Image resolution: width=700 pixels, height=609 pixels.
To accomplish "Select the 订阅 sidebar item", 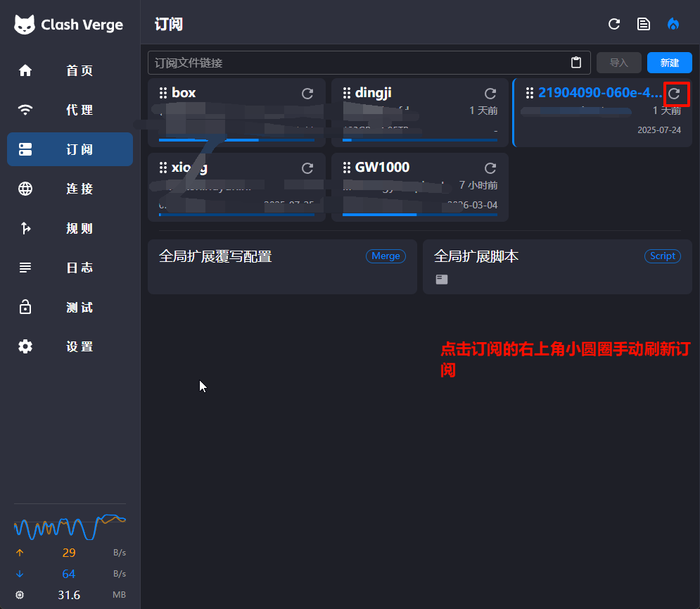I will [x=70, y=149].
